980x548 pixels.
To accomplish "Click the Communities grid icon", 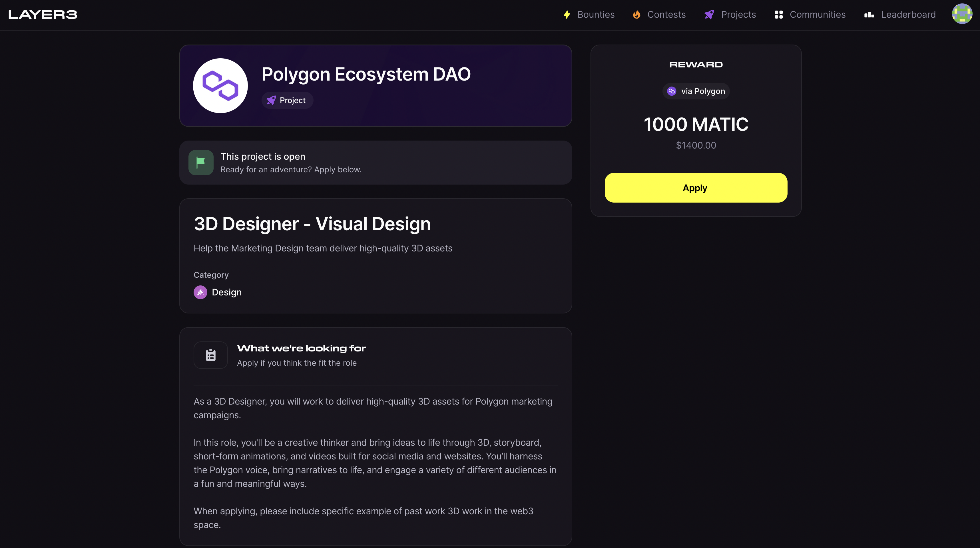I will tap(779, 15).
